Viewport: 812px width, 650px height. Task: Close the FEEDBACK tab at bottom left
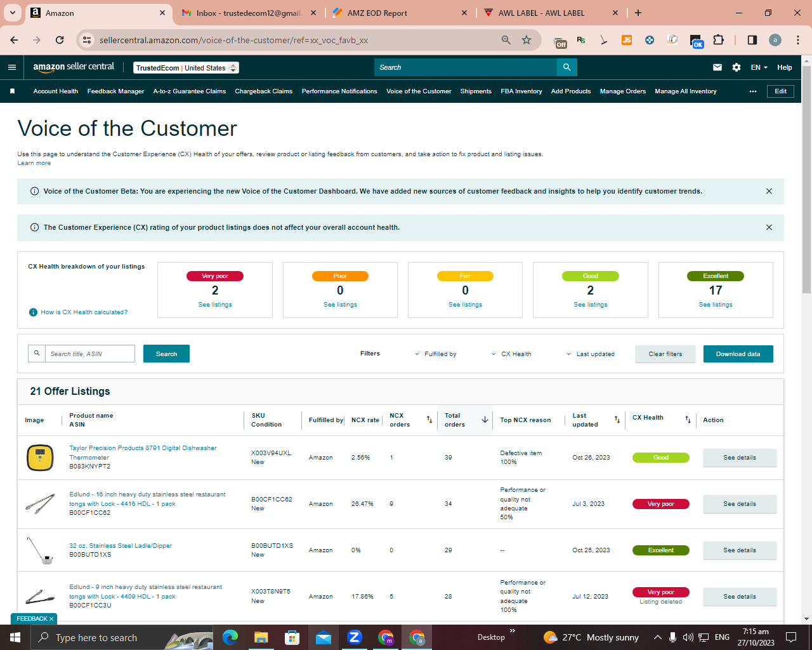pyautogui.click(x=51, y=619)
